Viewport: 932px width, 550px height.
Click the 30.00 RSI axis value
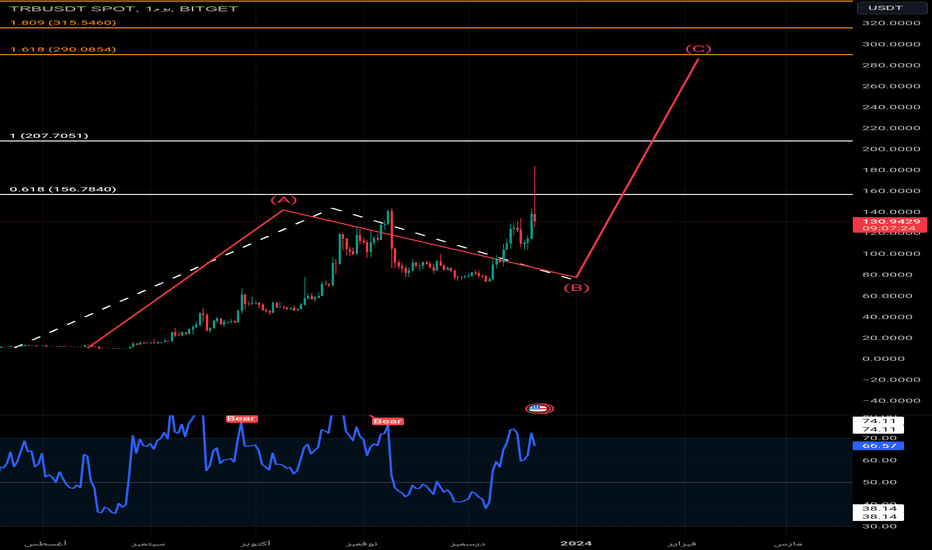[879, 526]
